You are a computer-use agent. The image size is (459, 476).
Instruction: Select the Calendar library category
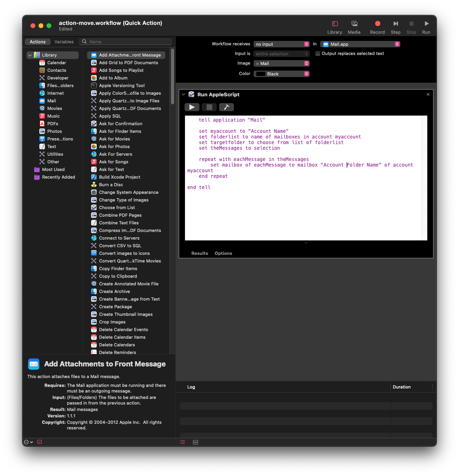pos(53,63)
